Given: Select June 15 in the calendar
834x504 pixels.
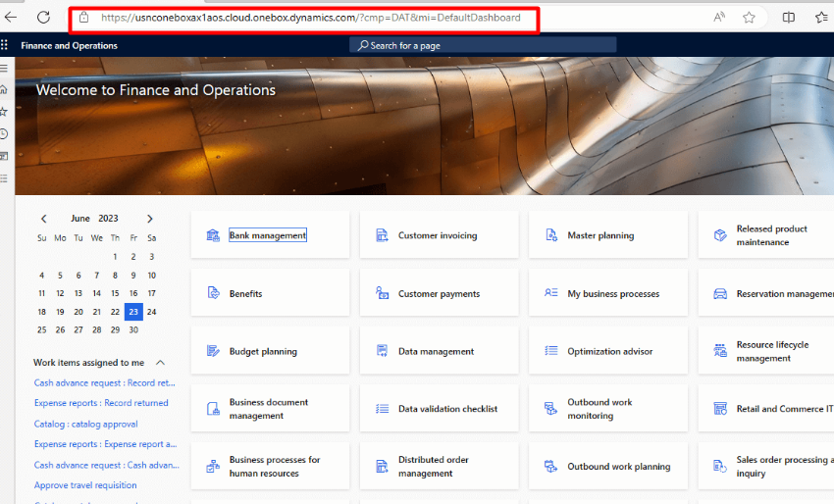Looking at the screenshot, I should (115, 293).
